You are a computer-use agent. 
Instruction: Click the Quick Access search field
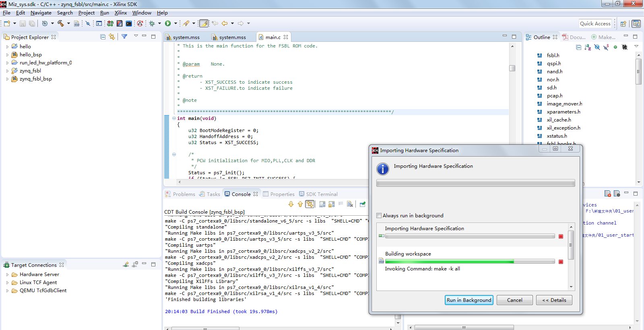point(595,24)
